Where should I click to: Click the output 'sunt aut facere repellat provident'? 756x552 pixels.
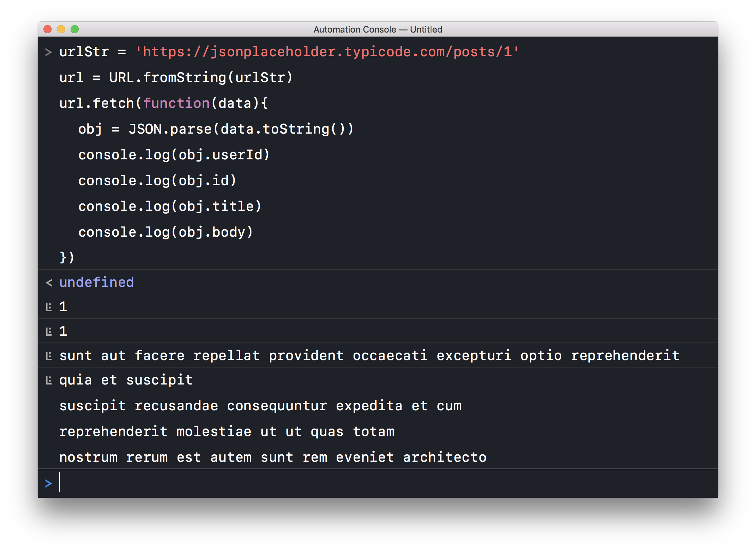(x=202, y=355)
